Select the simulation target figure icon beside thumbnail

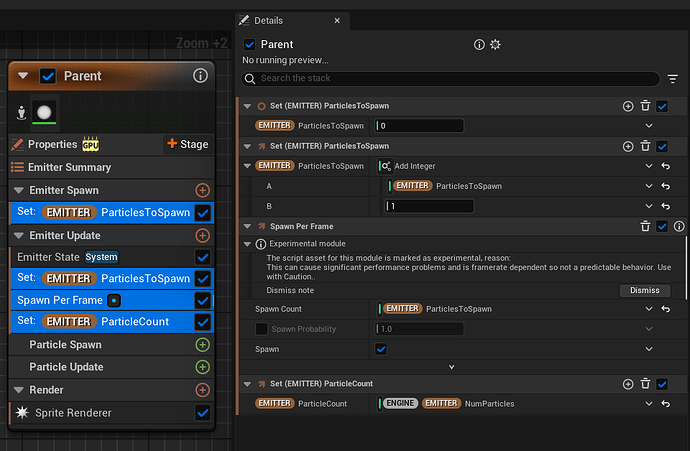pos(21,113)
